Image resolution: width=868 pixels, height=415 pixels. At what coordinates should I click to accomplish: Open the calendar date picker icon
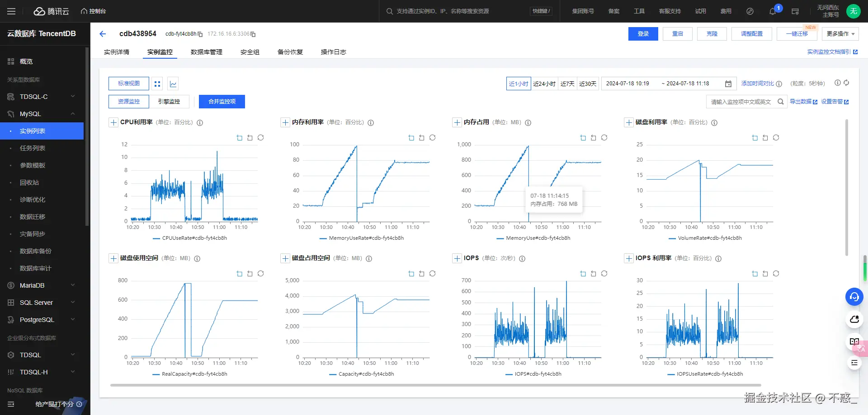coord(728,84)
